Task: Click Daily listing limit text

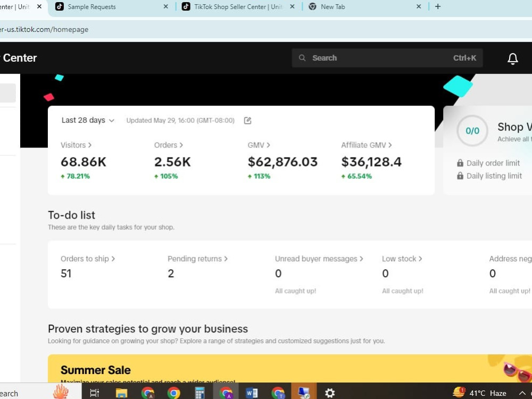Action: 494,176
